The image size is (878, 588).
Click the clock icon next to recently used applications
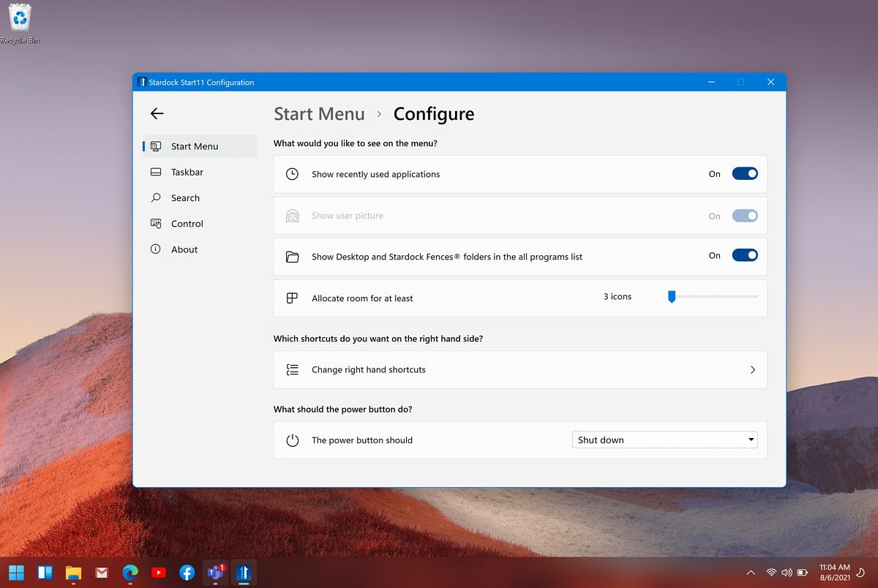(x=293, y=174)
